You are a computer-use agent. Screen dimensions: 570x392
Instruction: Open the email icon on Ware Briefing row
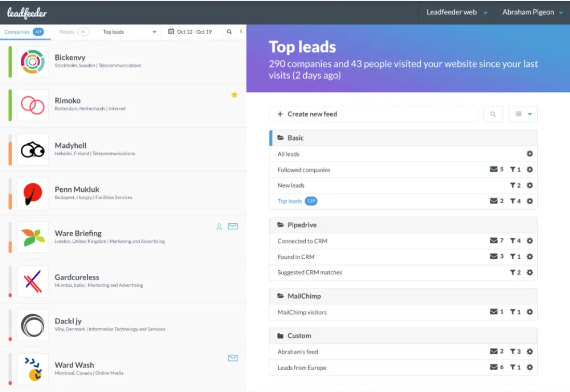click(233, 226)
